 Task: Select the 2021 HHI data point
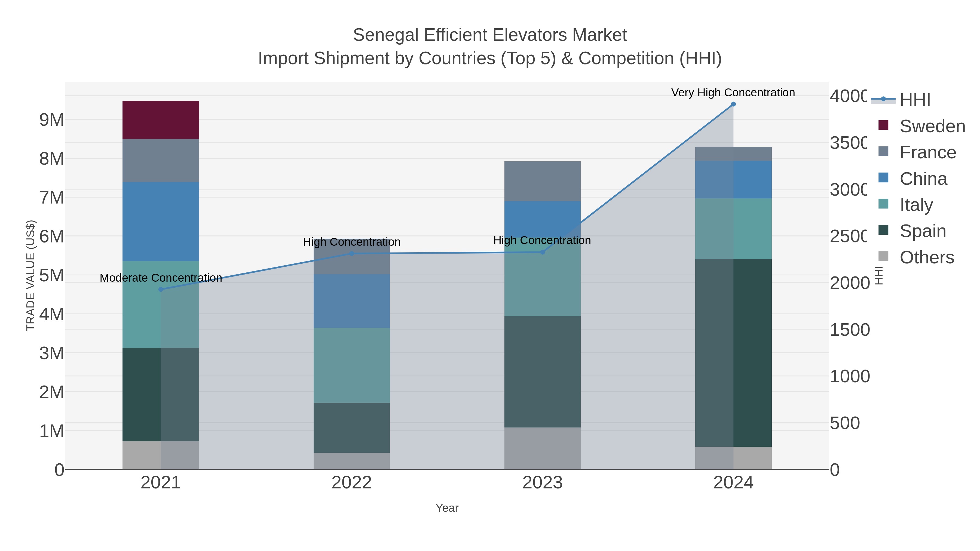161,290
